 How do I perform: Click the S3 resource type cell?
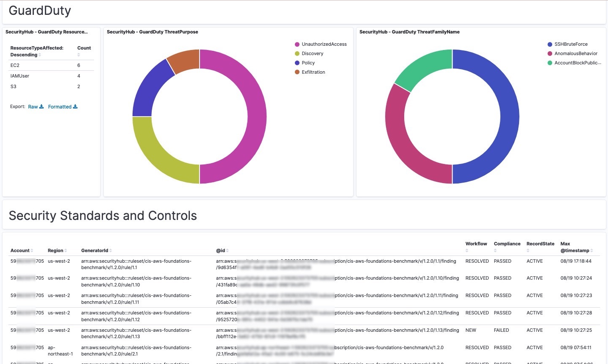click(13, 86)
